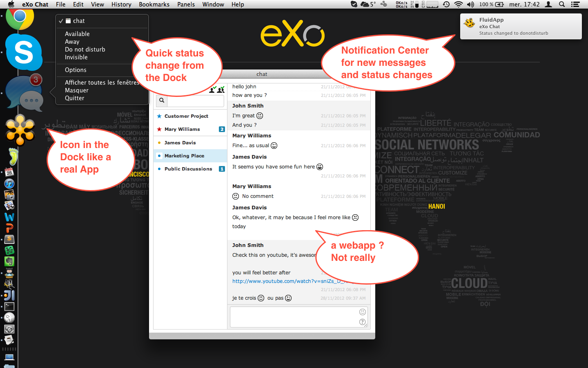Viewport: 588px width, 368px height.
Task: Open the Panels menu
Action: click(x=186, y=4)
